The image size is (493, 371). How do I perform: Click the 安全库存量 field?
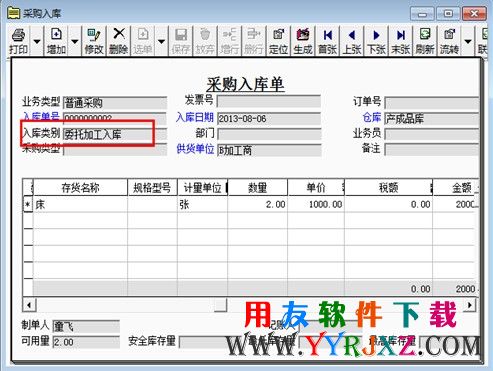pyautogui.click(x=207, y=342)
